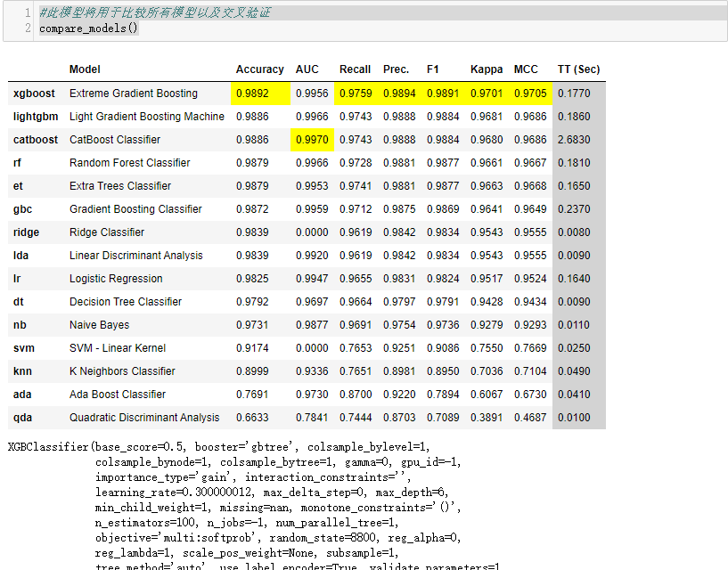Viewport: 728px width, 570px height.
Task: Click 'CatBoost Classifier' model name
Action: (115, 140)
